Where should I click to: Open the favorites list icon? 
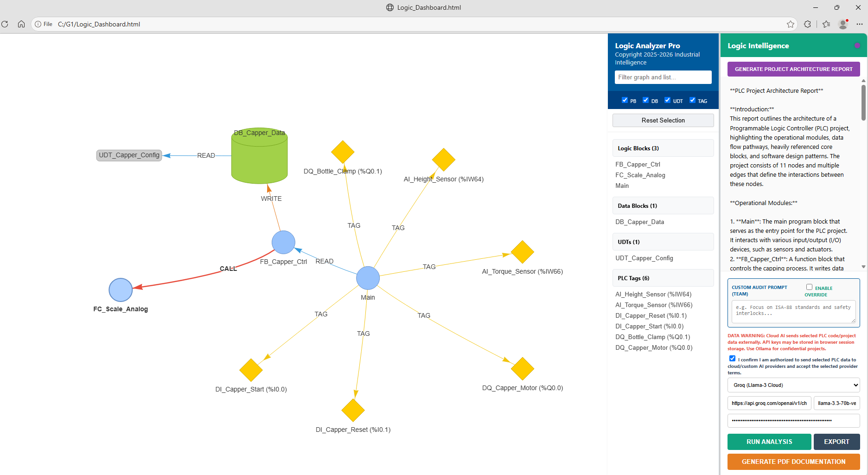click(x=826, y=24)
